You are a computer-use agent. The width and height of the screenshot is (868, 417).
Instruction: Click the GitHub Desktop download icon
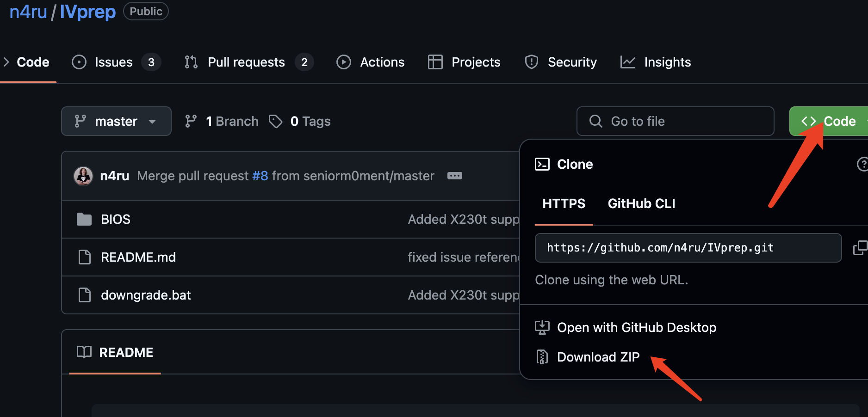pos(542,327)
